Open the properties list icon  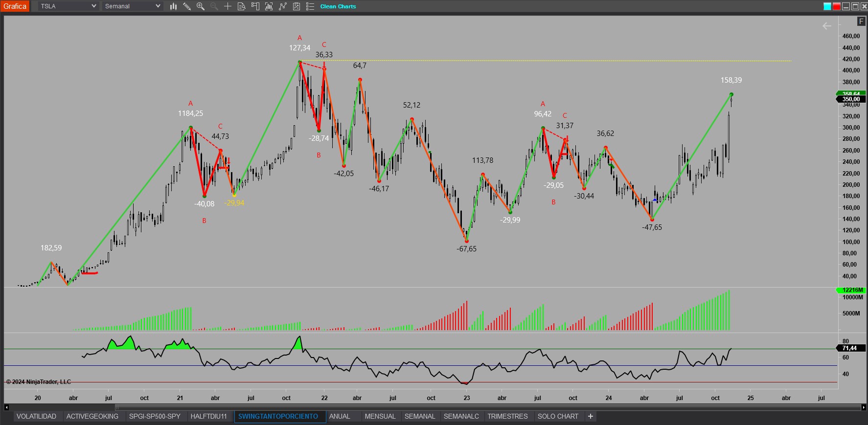pyautogui.click(x=310, y=6)
